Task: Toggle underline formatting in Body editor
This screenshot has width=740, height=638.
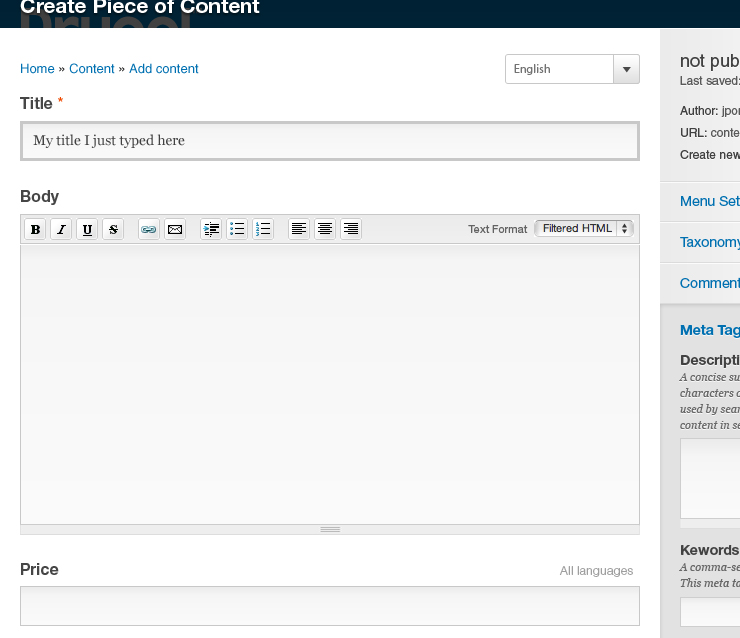Action: (87, 229)
